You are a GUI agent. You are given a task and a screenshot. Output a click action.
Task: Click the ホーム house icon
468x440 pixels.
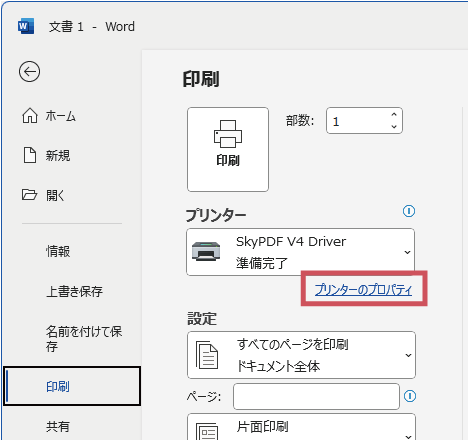coord(30,116)
